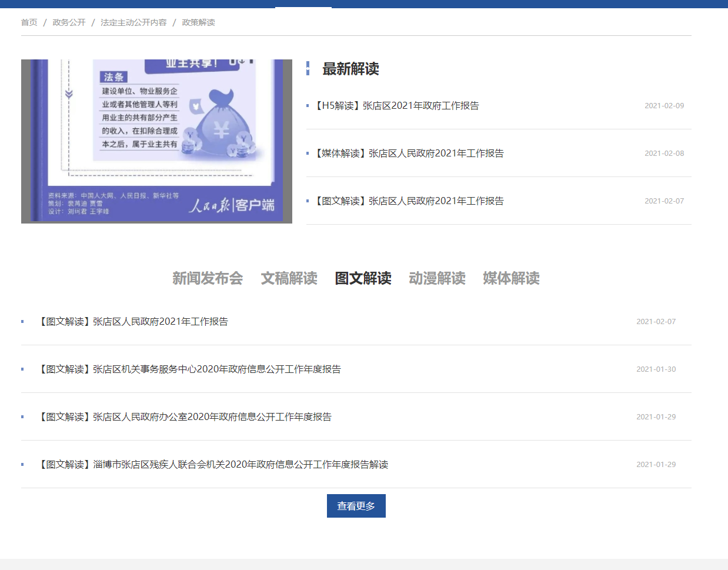Go to 政务公开 in the breadcrumb
Image resolution: width=728 pixels, height=570 pixels.
pos(69,22)
